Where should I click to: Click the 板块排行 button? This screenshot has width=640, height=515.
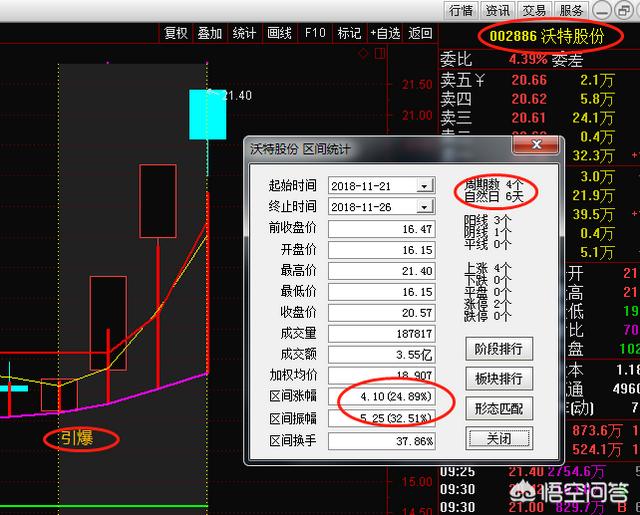tap(499, 379)
